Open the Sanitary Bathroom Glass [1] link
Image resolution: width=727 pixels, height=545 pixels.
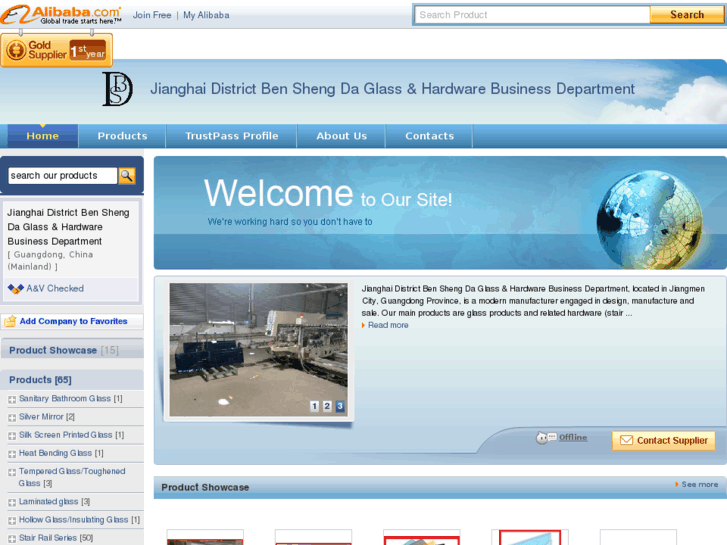coord(70,399)
